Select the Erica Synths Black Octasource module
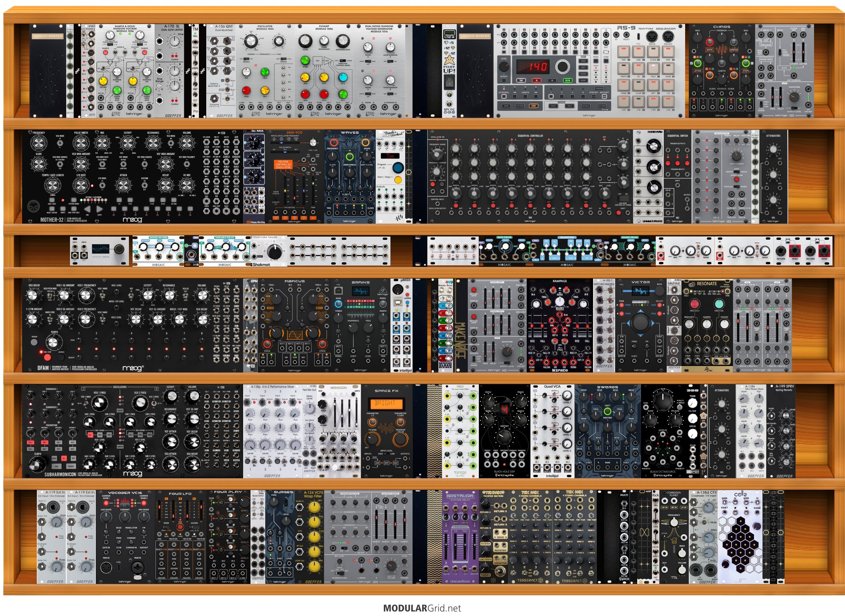845x616 pixels. coord(663,431)
